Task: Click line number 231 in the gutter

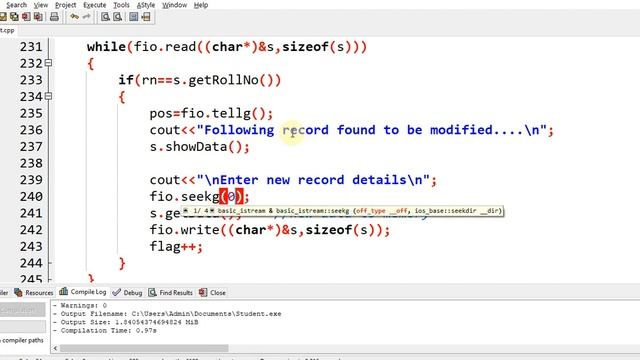Action: [x=31, y=47]
